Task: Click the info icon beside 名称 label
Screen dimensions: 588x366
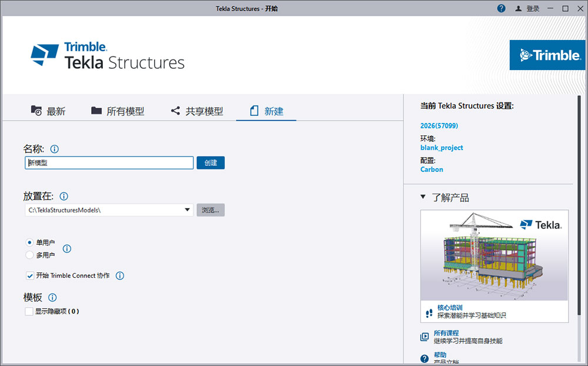Action: [54, 149]
